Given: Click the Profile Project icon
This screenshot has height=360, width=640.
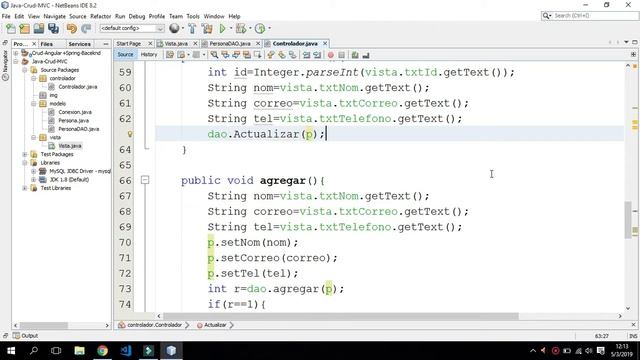Looking at the screenshot, I should (260, 29).
